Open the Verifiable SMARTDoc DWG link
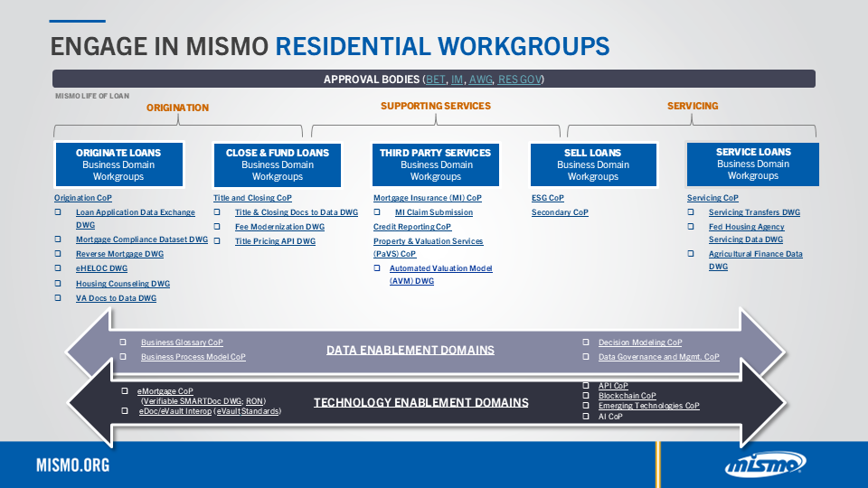This screenshot has width=868, height=488. point(192,401)
